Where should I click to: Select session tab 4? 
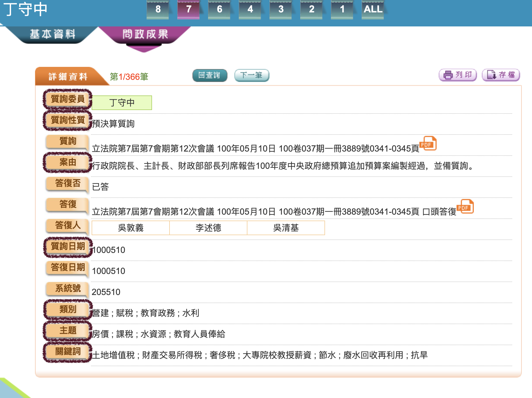[x=250, y=9]
